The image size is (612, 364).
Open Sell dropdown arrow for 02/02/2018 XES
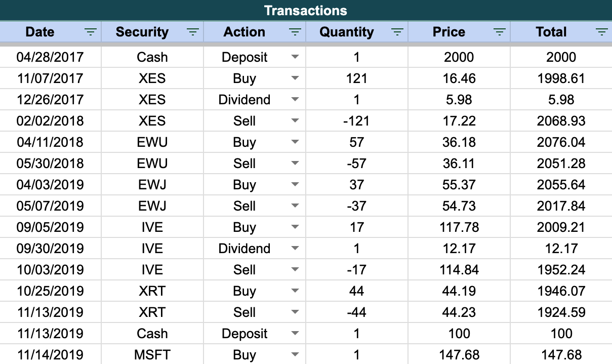point(295,121)
